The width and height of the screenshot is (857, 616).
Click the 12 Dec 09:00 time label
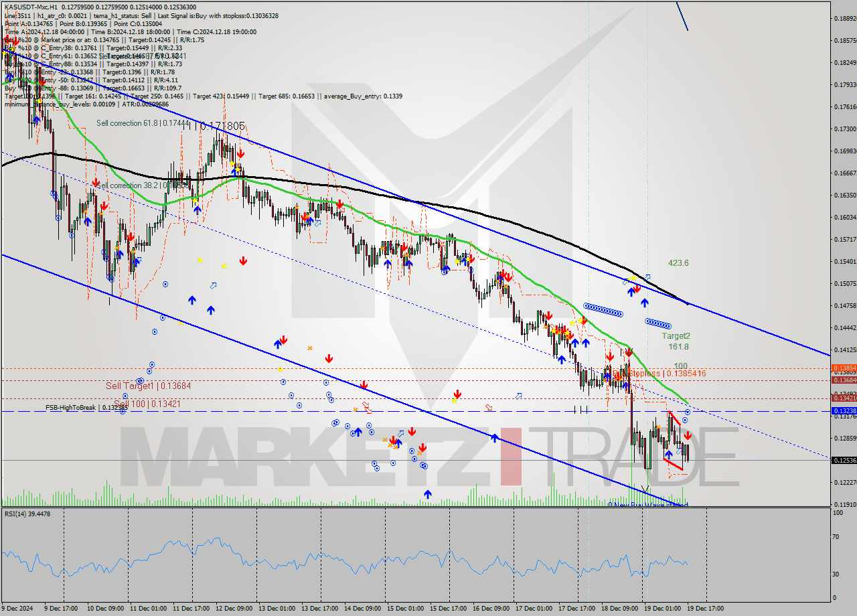click(x=233, y=609)
